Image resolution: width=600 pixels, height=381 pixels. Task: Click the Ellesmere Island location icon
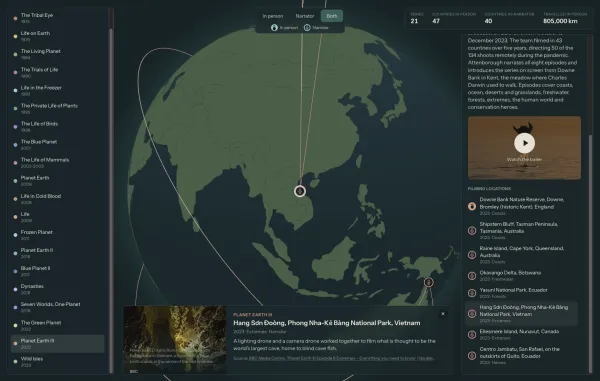[x=472, y=335]
